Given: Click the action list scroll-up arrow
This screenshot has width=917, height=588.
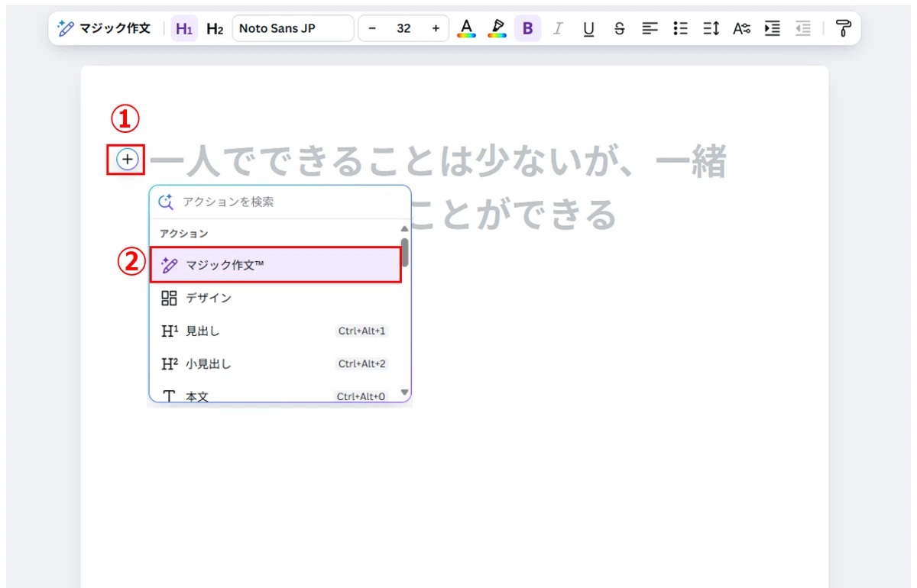Looking at the screenshot, I should tap(405, 228).
